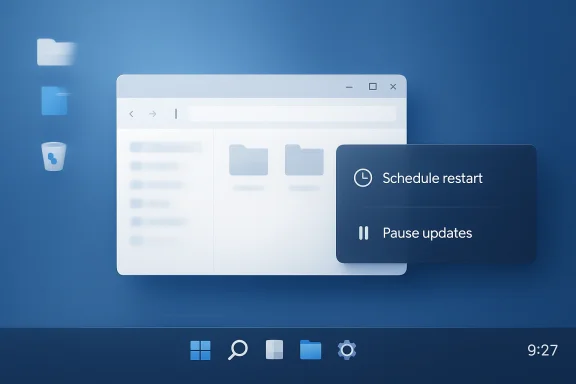Open the Recycle Bin desktop icon

click(54, 157)
